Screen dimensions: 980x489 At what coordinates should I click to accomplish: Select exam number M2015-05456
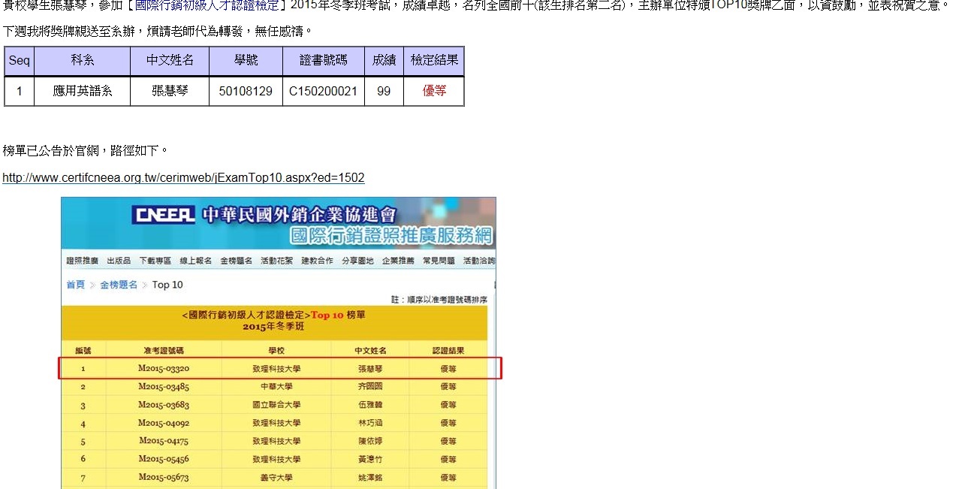[164, 459]
